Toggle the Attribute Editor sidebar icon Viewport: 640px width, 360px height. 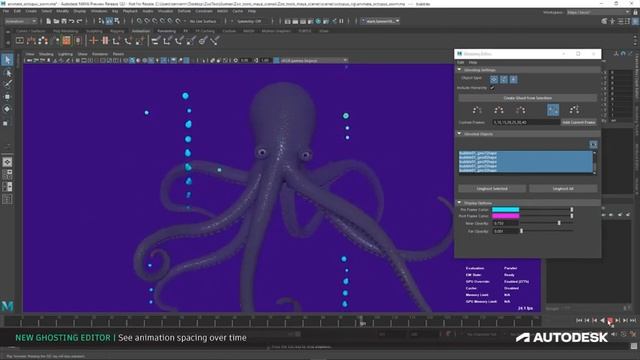coord(620,21)
